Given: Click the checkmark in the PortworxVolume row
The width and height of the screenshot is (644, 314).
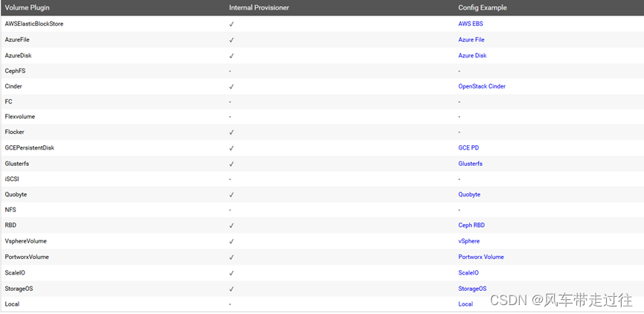Looking at the screenshot, I should point(232,257).
